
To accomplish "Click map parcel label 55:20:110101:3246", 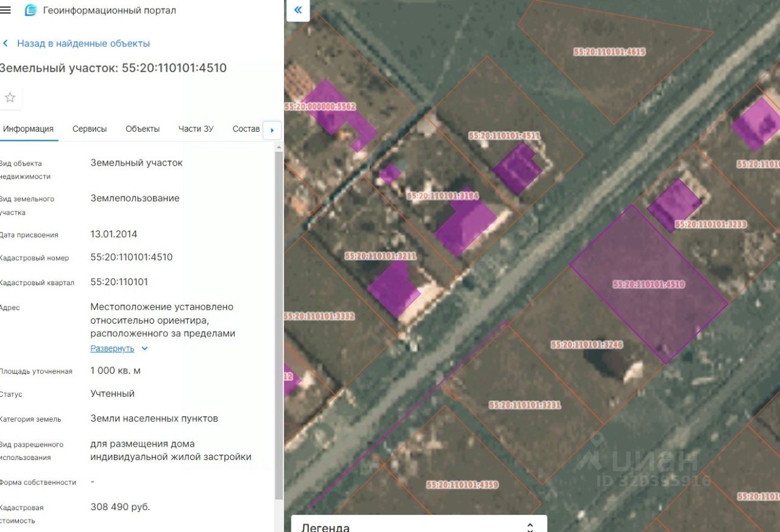I will point(587,344).
